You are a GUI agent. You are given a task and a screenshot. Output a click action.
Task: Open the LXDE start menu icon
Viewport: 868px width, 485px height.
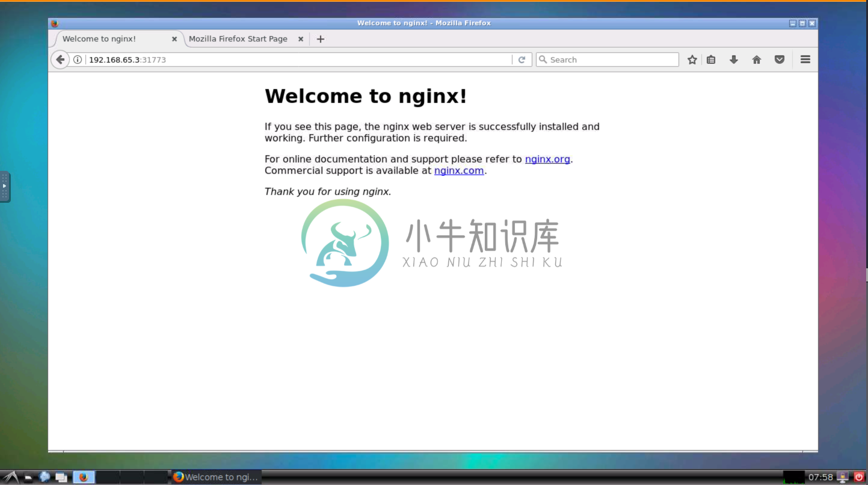[x=10, y=477]
